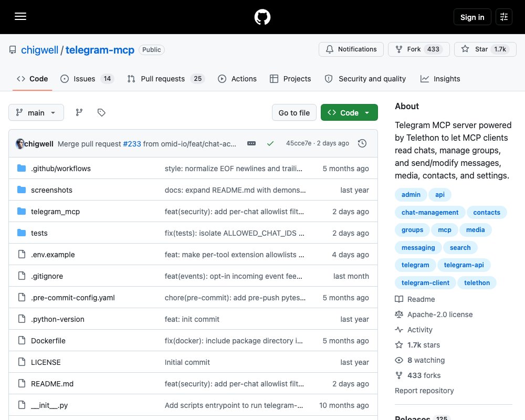Image resolution: width=525 pixels, height=420 pixels.
Task: Open commit 'feat: init commit' message
Action: (x=192, y=319)
